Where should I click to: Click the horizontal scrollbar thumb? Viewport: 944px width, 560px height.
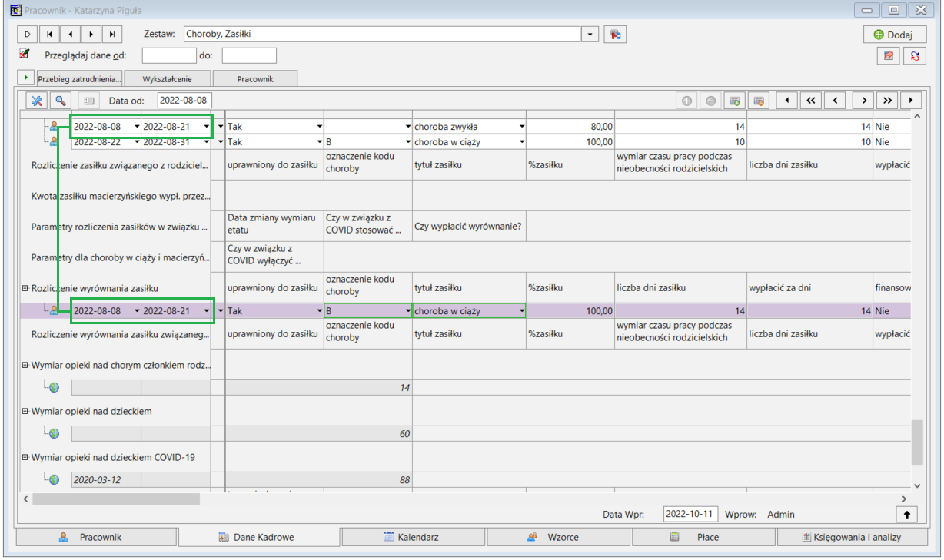(x=115, y=499)
